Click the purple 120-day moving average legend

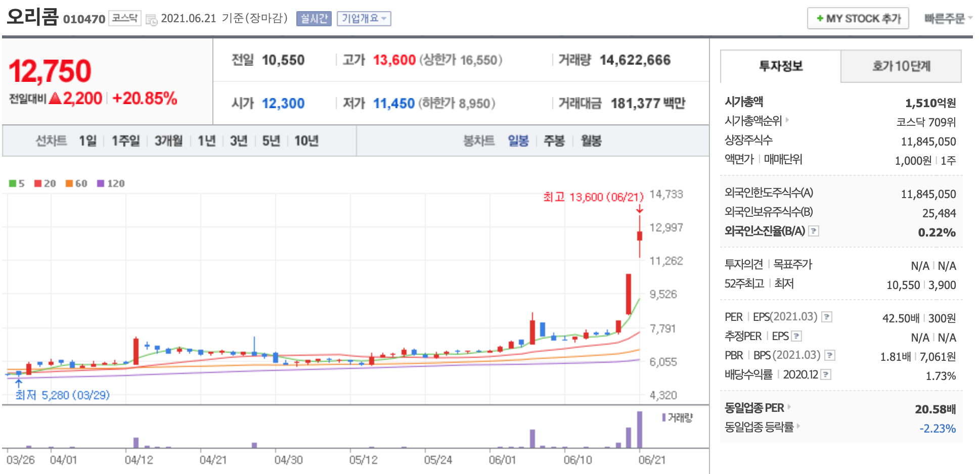point(111,183)
